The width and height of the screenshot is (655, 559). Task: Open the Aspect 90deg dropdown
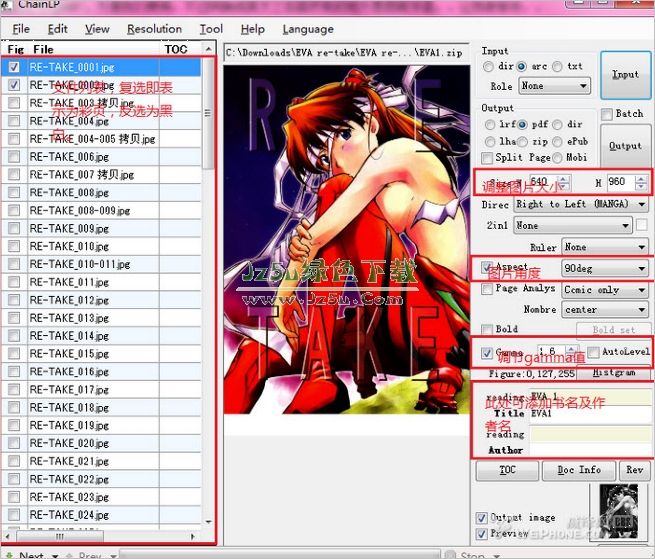[605, 268]
